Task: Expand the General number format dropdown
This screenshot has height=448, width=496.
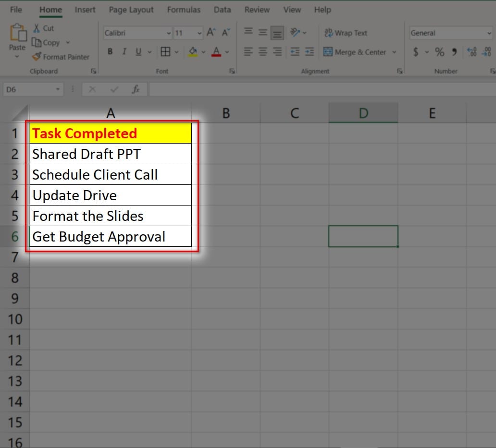Action: tap(489, 33)
